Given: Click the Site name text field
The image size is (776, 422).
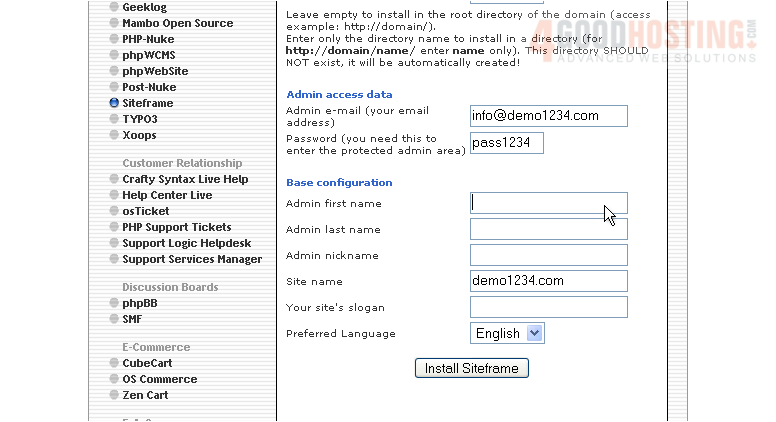Looking at the screenshot, I should 548,281.
